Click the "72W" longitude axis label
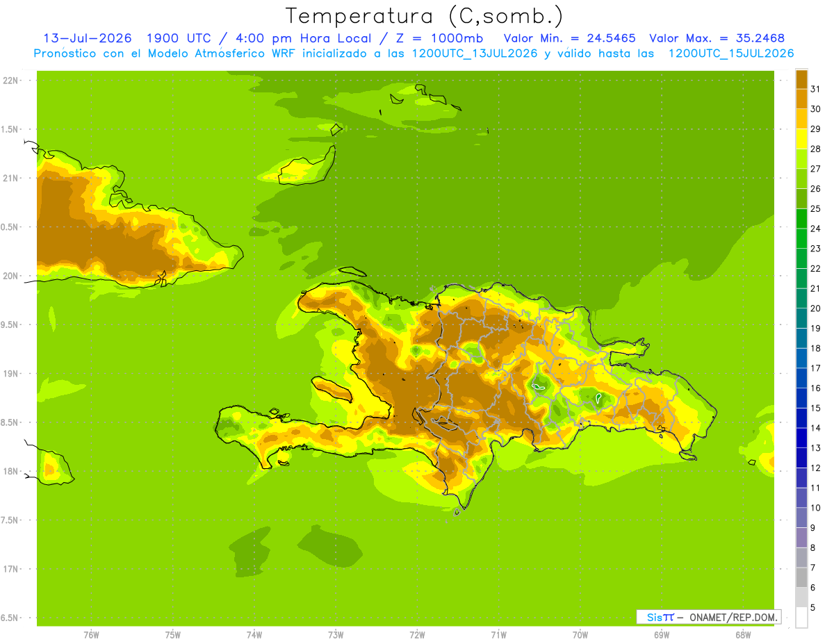Image resolution: width=834 pixels, height=644 pixels. point(417,635)
